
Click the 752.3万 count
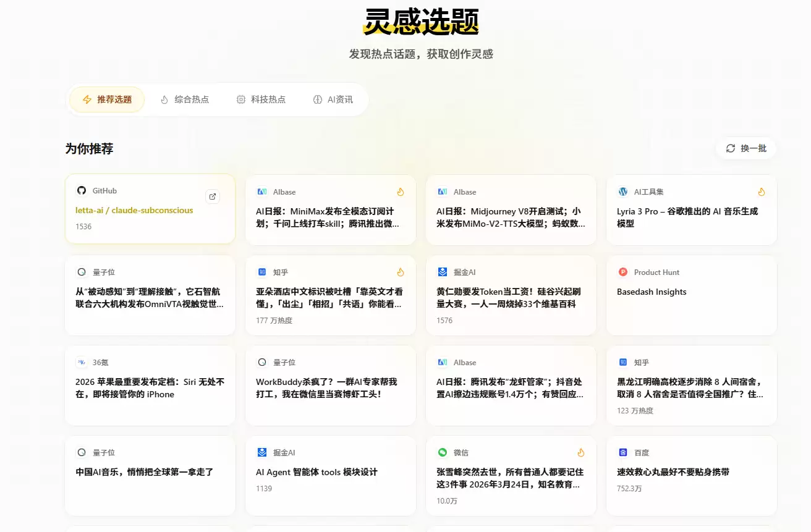[629, 489]
